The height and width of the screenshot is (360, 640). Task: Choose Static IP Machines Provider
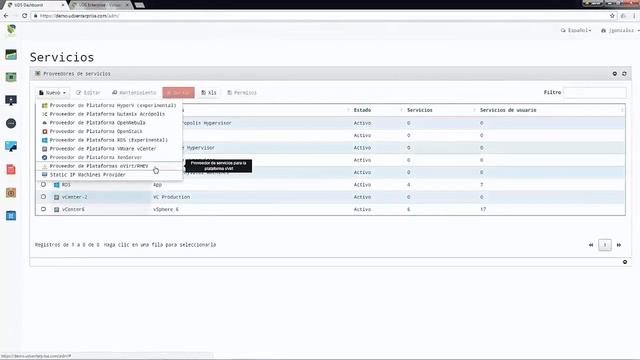(109, 175)
